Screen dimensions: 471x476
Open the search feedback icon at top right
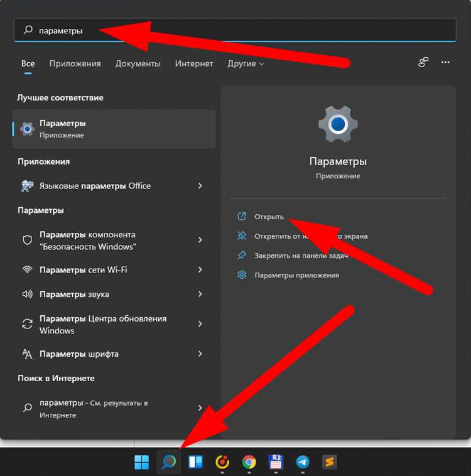pyautogui.click(x=423, y=62)
